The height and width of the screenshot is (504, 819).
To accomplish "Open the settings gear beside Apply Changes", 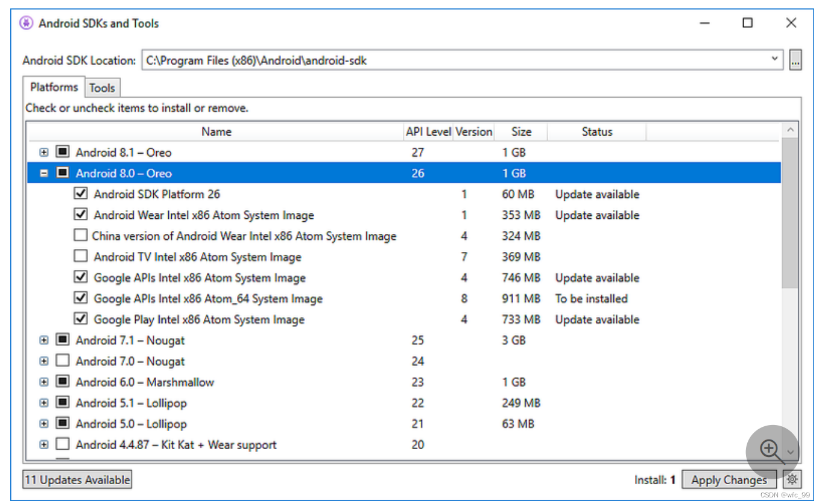I will [x=792, y=479].
